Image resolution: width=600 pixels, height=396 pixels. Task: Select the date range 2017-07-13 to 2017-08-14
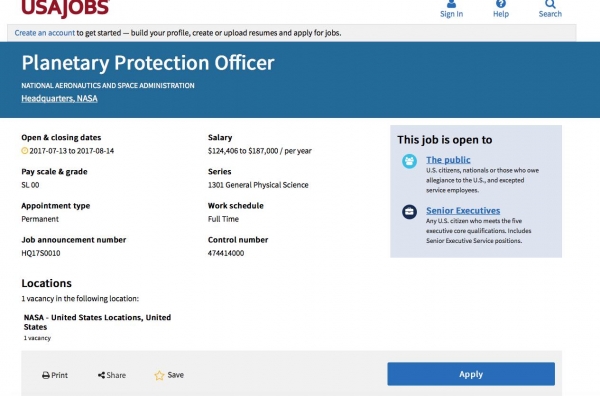click(x=72, y=151)
